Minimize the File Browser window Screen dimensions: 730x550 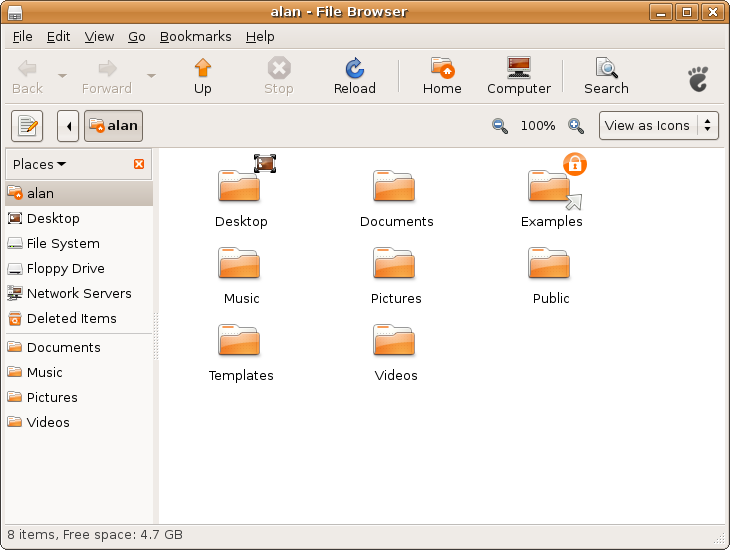pyautogui.click(x=661, y=12)
